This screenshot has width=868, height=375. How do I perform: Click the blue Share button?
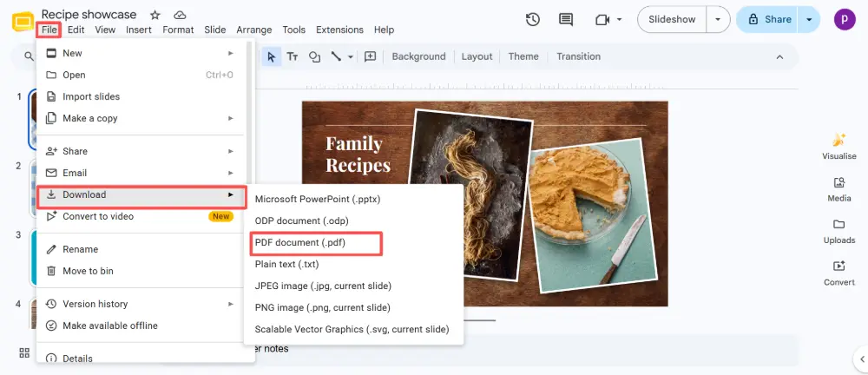click(x=766, y=19)
